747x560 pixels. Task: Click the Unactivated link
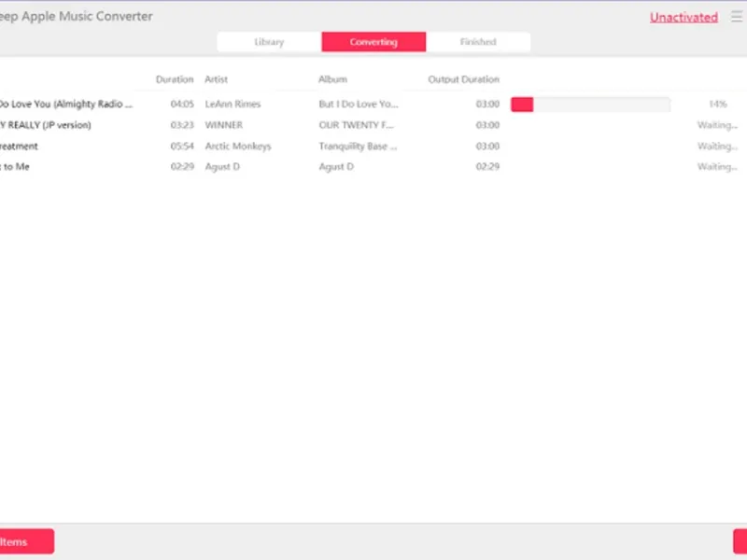tap(684, 18)
